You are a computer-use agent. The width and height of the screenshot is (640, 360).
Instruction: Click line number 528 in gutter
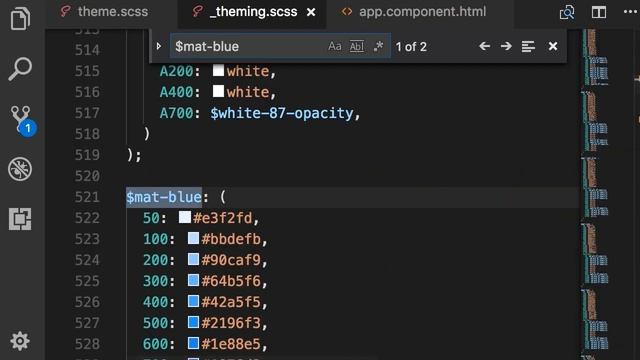[x=87, y=344]
